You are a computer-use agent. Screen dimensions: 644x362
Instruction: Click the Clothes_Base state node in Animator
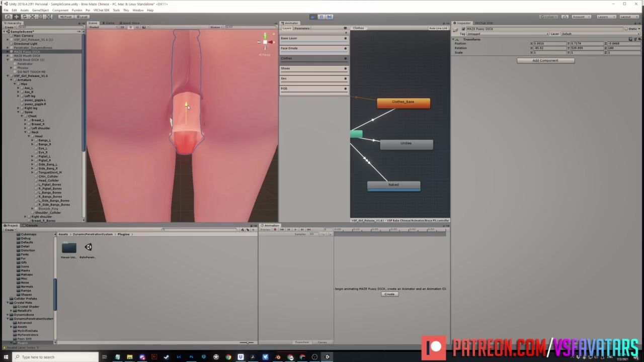(x=403, y=102)
